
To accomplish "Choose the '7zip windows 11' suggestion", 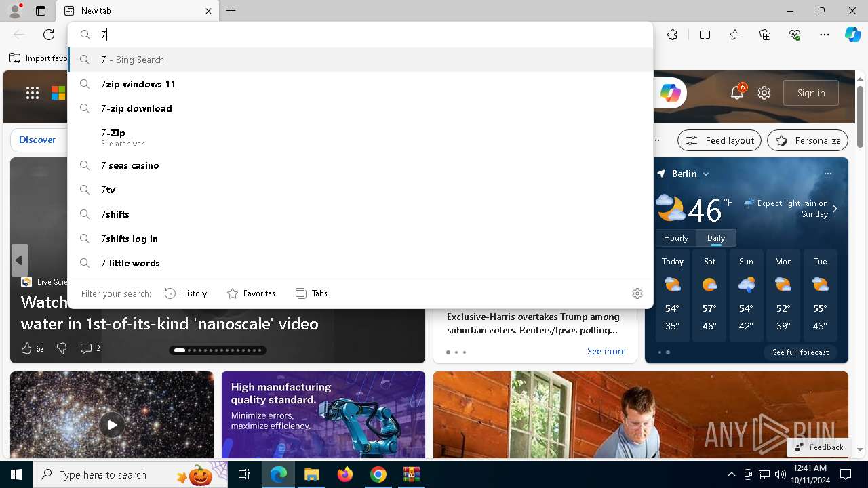I will [x=360, y=84].
